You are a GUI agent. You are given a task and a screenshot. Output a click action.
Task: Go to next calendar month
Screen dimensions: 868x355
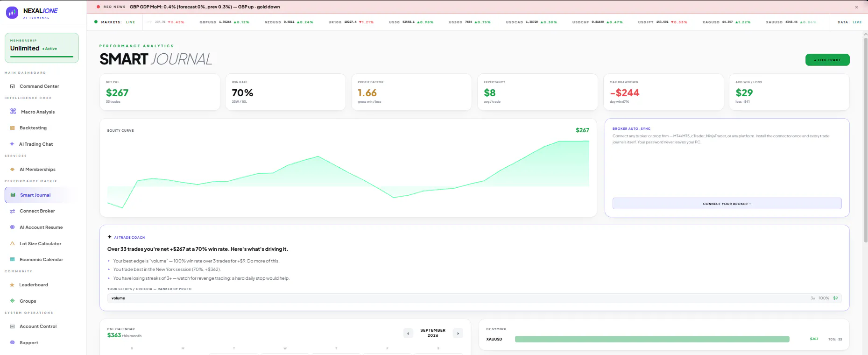click(458, 333)
